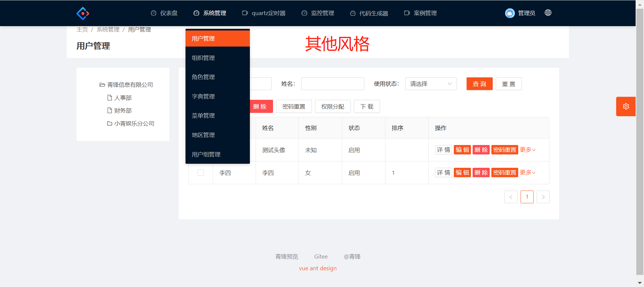Viewport: 644px width, 287px height.
Task: Click the file icon beside 人事部
Action: pyautogui.click(x=109, y=98)
